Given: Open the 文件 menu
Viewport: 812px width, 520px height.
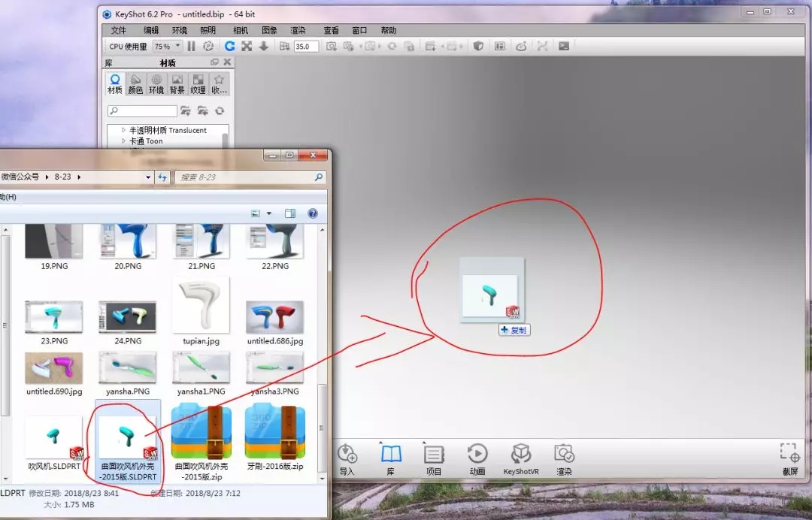Looking at the screenshot, I should [119, 31].
